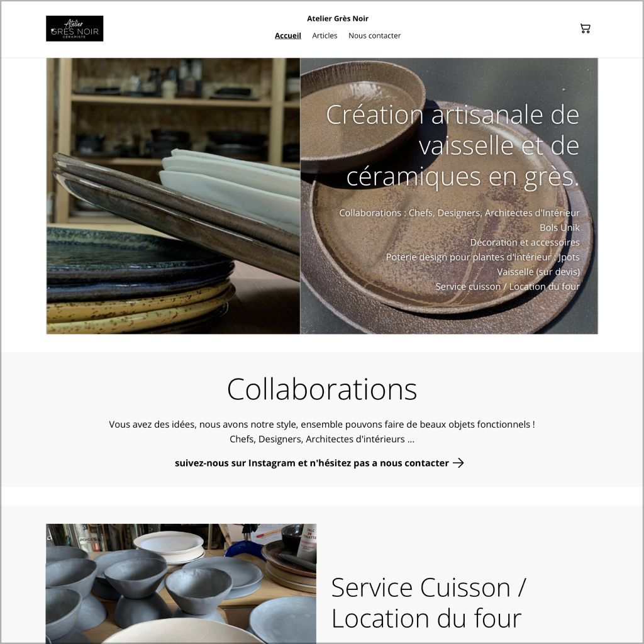
Task: Click the hero image of stacked glazed plates
Action: click(172, 196)
